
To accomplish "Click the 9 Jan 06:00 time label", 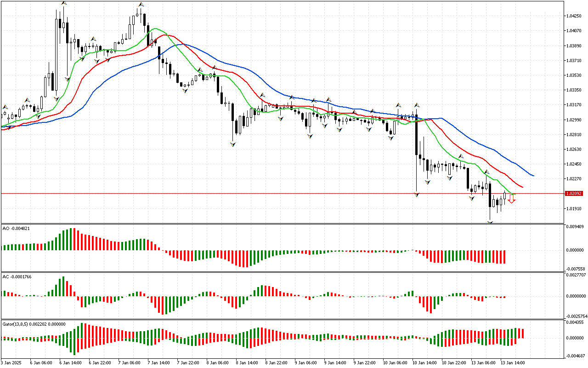I will click(x=306, y=362).
